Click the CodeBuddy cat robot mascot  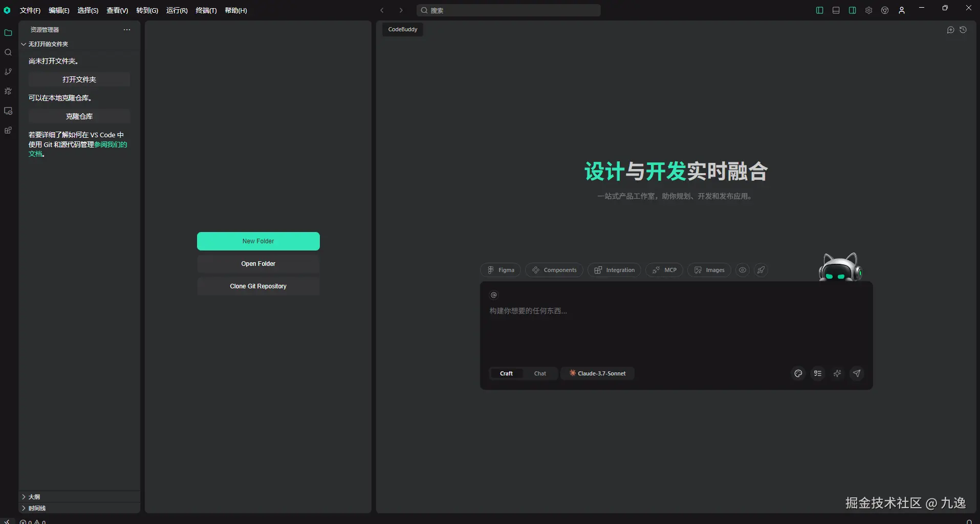coord(840,267)
